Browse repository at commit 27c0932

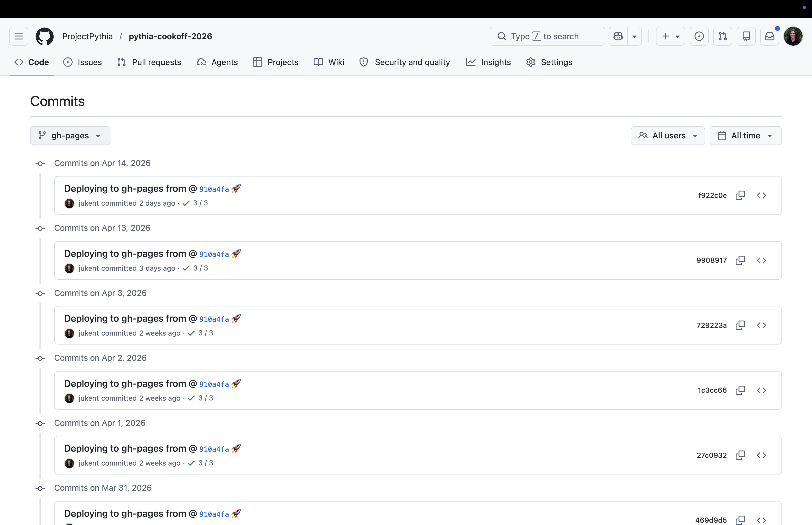[761, 455]
